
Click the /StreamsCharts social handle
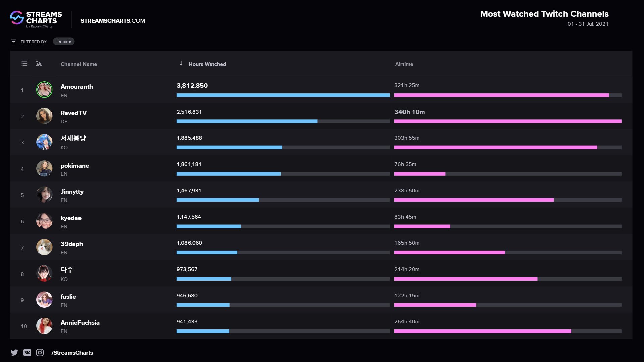click(x=72, y=353)
